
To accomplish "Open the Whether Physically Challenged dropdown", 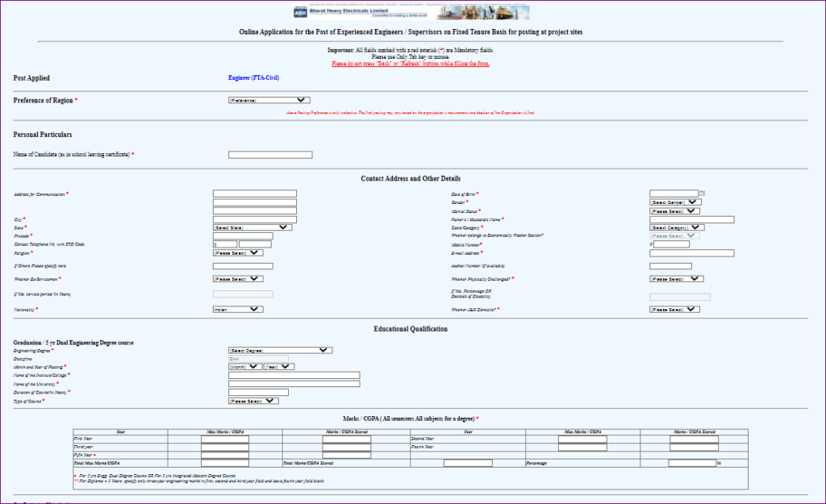I will click(674, 278).
